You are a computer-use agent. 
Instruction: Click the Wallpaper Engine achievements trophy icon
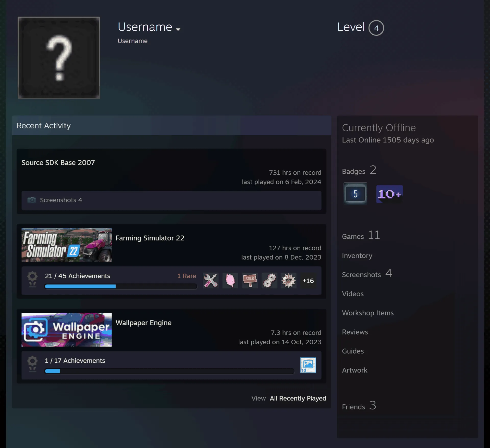(32, 364)
